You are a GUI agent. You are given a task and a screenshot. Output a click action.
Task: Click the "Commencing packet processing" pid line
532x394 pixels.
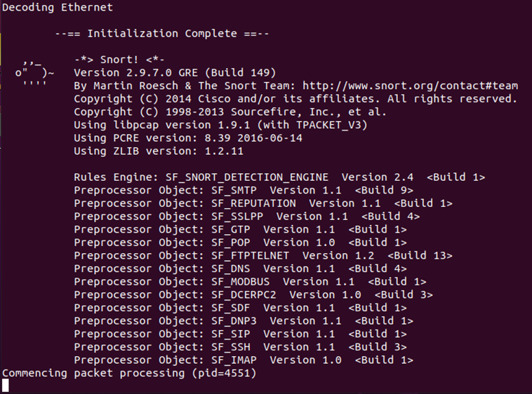click(130, 373)
